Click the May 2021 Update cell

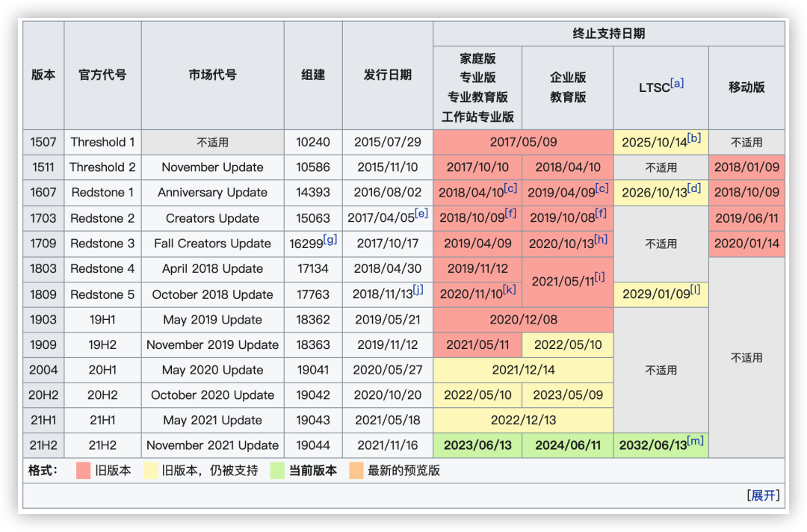212,421
